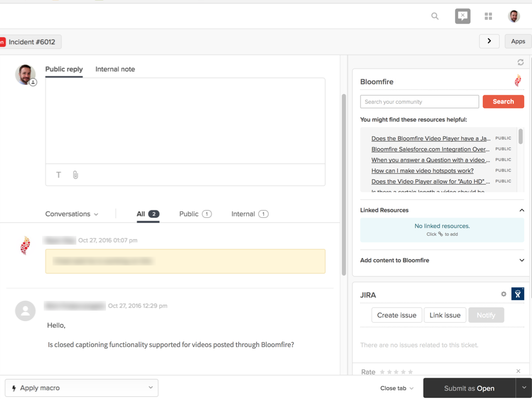Open 'How can I make video hotspots work?'

pyautogui.click(x=422, y=170)
